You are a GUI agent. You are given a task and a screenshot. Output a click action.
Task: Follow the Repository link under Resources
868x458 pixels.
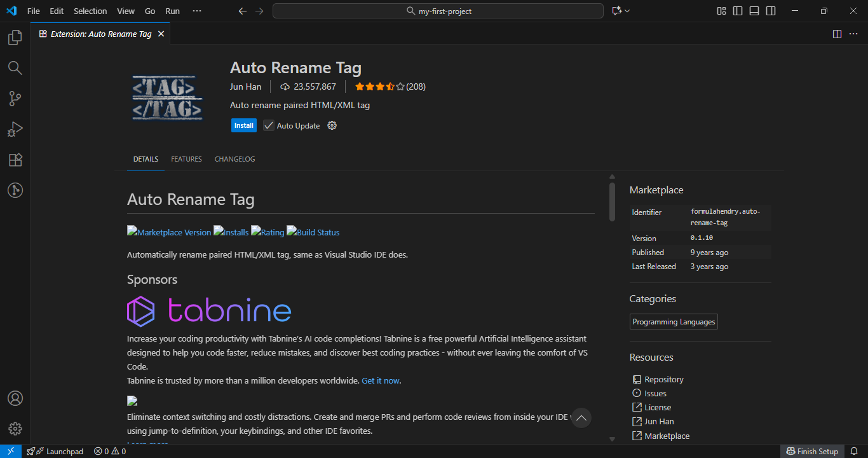[663, 379]
